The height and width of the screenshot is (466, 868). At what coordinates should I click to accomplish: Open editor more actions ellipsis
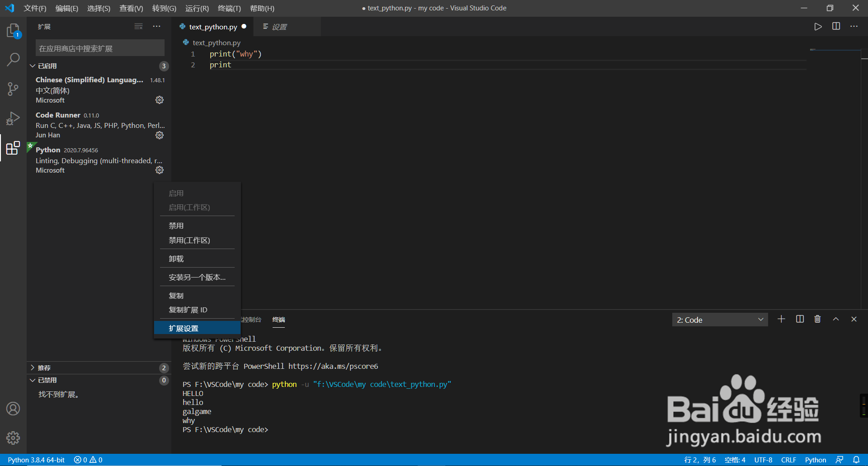point(854,27)
